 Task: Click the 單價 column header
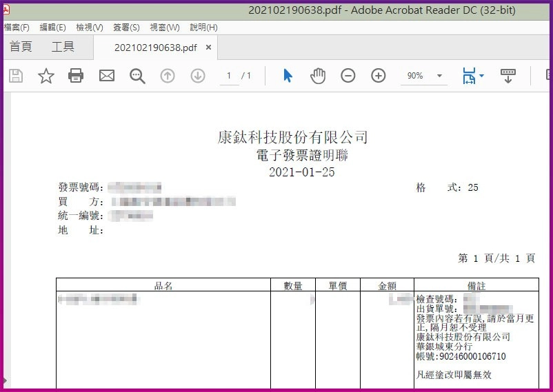pyautogui.click(x=338, y=285)
